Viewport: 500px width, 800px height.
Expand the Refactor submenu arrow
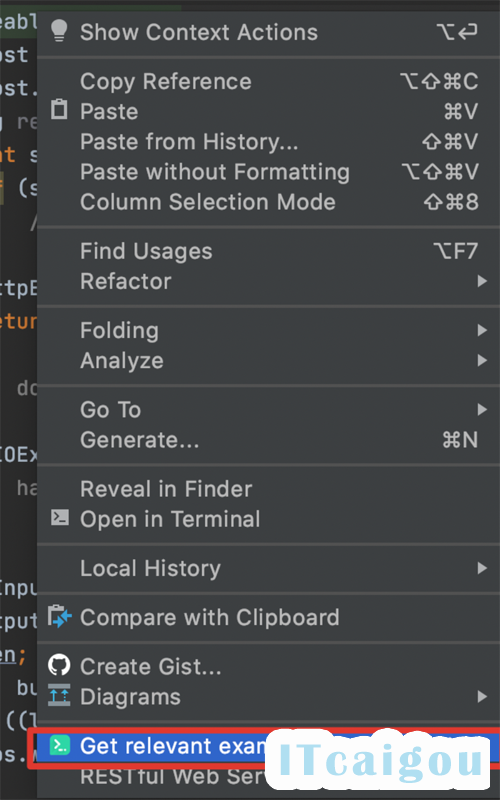(482, 281)
